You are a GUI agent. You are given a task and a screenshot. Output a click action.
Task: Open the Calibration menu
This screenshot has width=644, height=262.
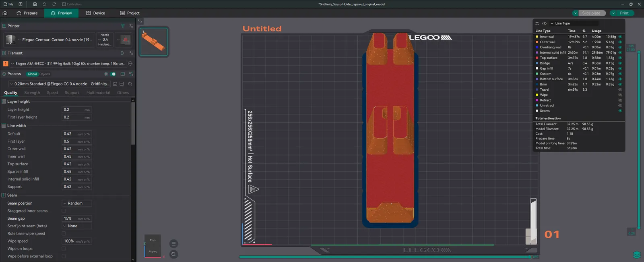point(72,4)
